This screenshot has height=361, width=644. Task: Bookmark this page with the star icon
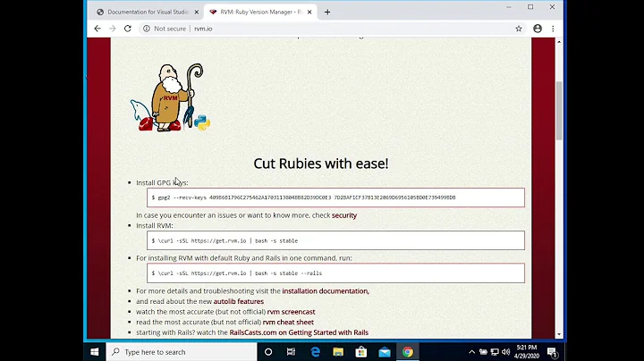click(519, 29)
